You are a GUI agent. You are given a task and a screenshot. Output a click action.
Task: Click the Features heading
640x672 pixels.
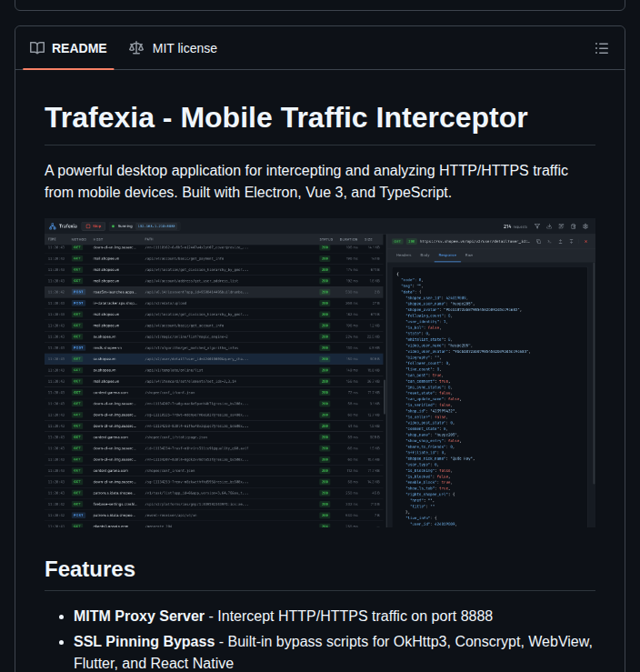tap(90, 569)
